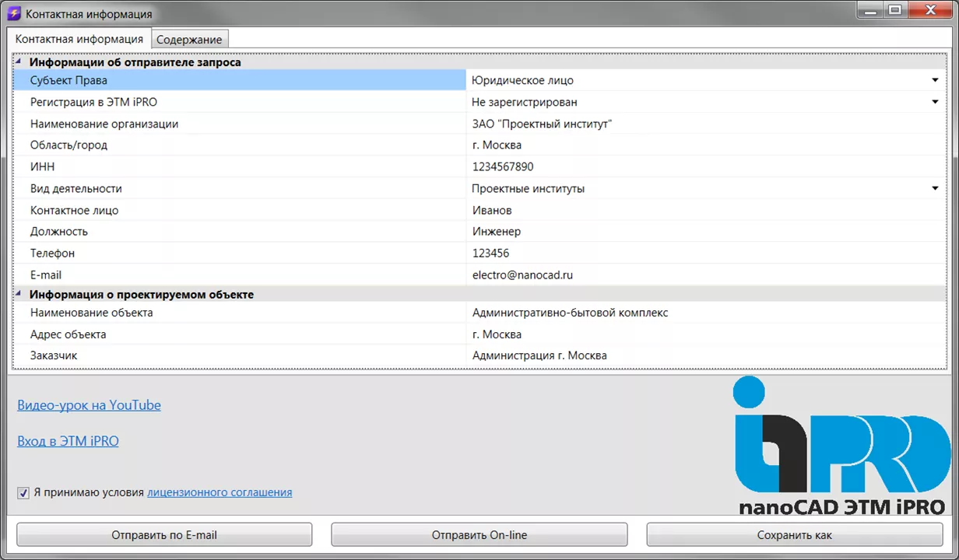Open the Регистрация в ЭТМ iPRO dropdown
This screenshot has width=959, height=560.
tap(935, 102)
